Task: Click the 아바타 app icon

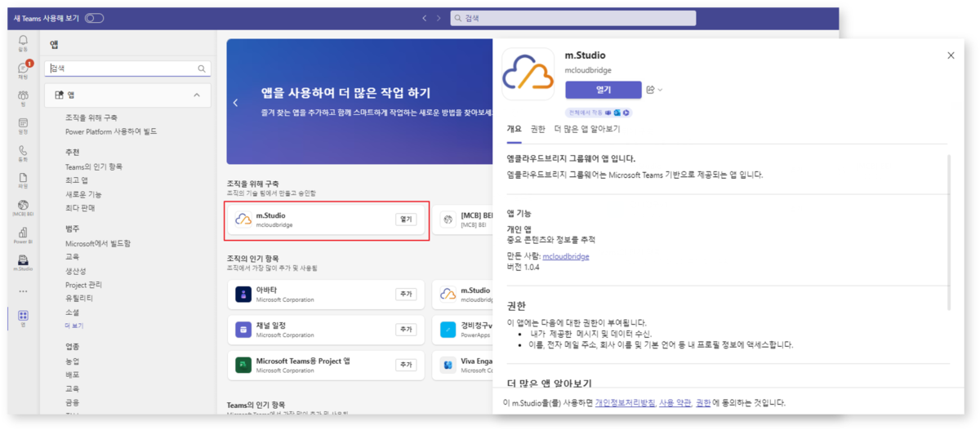Action: point(243,295)
